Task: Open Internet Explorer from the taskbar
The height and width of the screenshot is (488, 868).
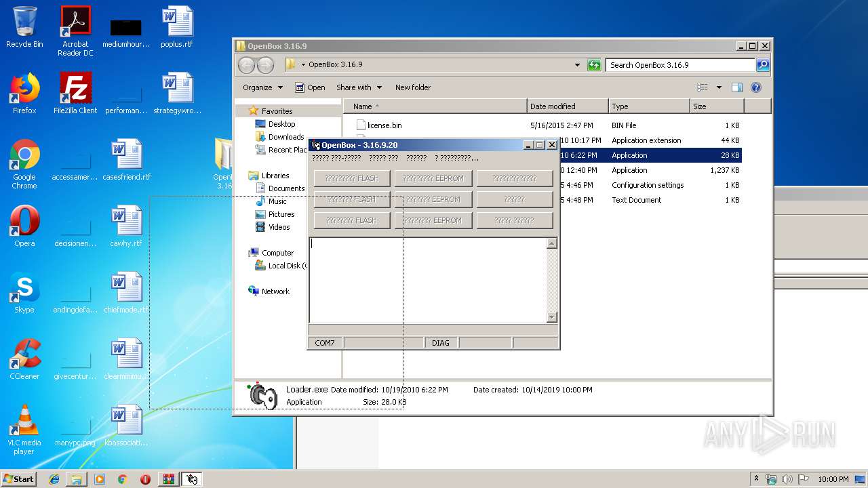Action: point(54,479)
